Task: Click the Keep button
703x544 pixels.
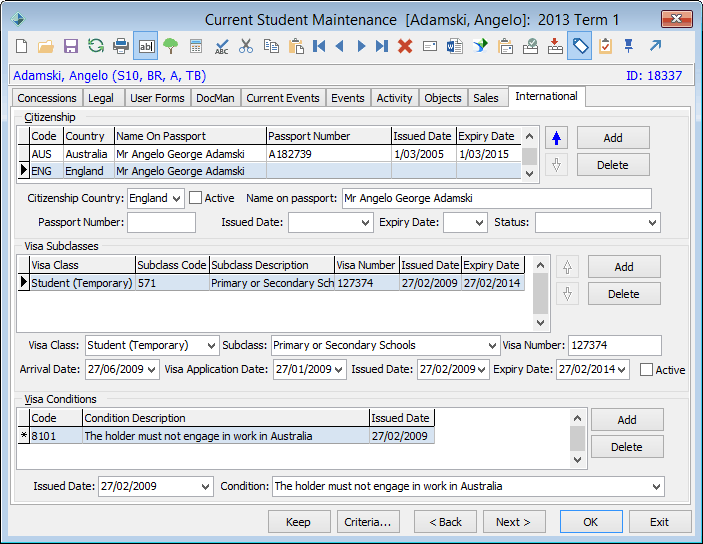Action: coord(299,522)
